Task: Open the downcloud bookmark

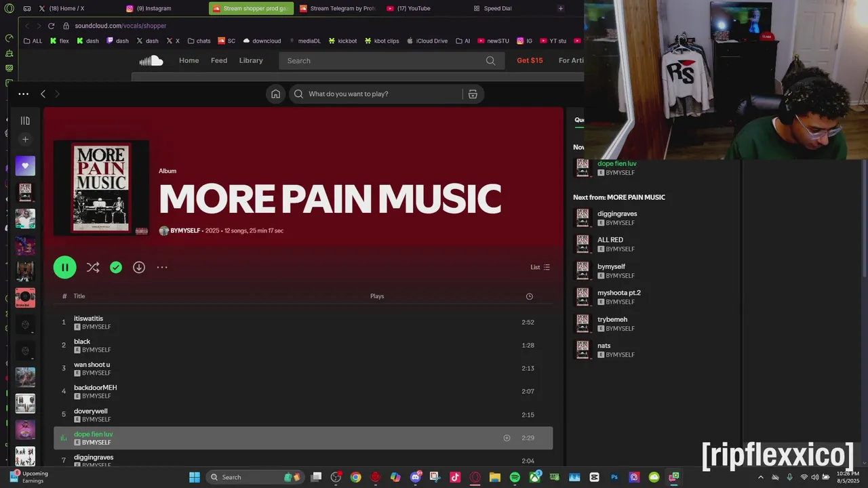Action: 262,41
